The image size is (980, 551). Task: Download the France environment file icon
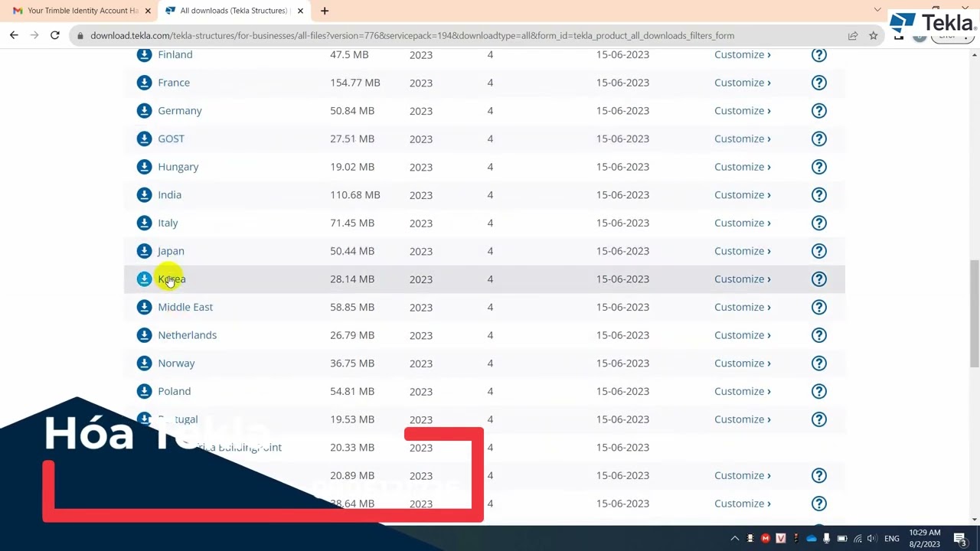144,83
